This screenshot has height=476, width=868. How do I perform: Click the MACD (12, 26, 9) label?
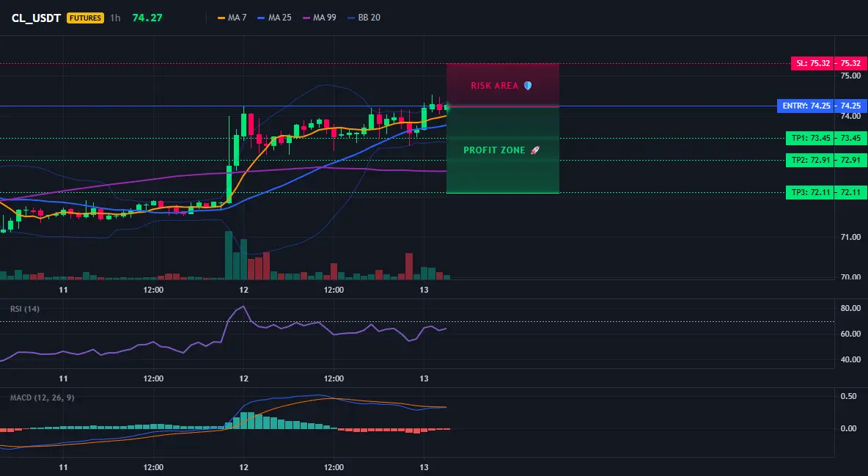(42, 398)
